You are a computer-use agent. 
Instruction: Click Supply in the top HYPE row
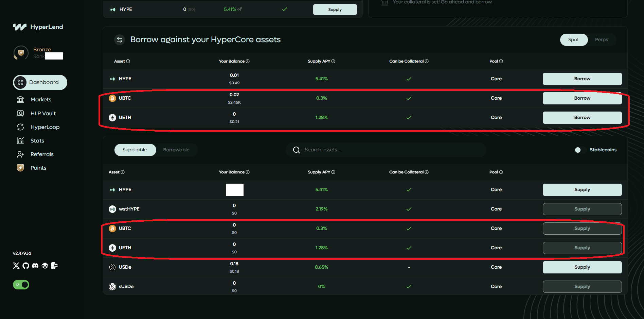[x=335, y=10]
